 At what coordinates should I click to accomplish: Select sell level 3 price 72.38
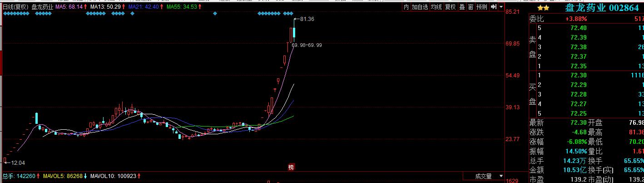[578, 47]
